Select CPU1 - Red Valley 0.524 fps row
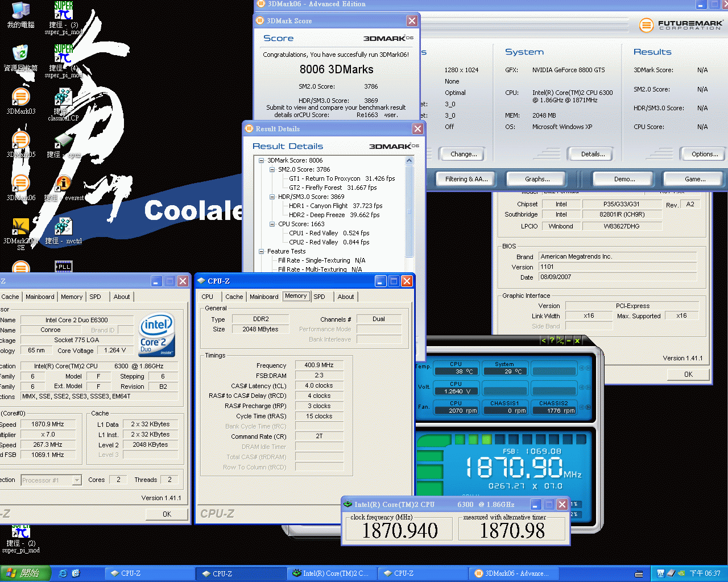 [x=329, y=233]
